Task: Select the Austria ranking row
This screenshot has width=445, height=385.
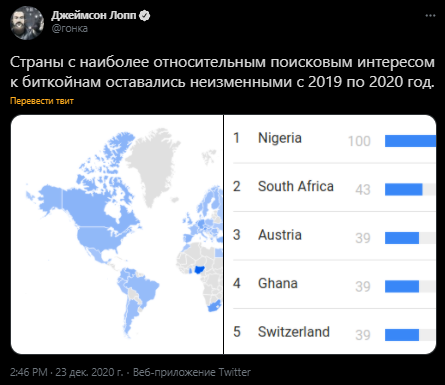Action: tap(334, 236)
